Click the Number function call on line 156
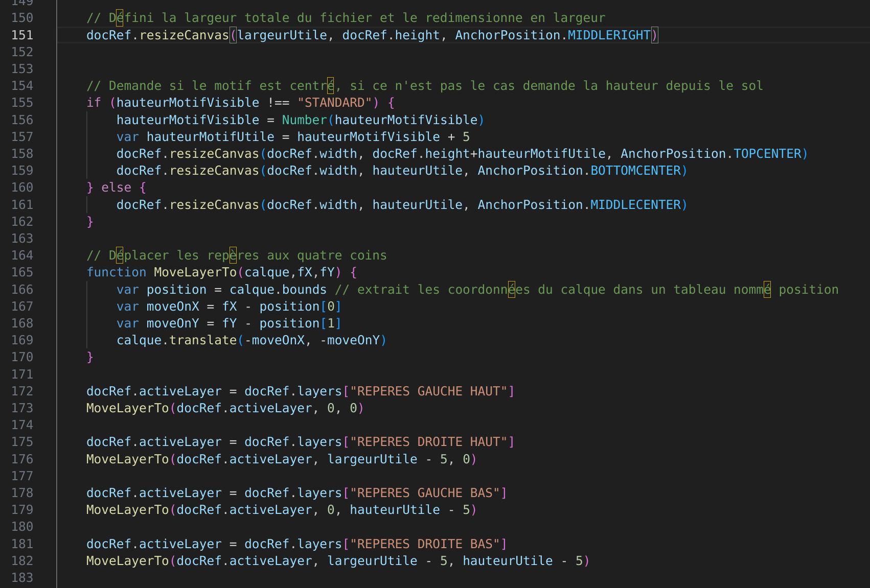870x588 pixels. (x=304, y=120)
